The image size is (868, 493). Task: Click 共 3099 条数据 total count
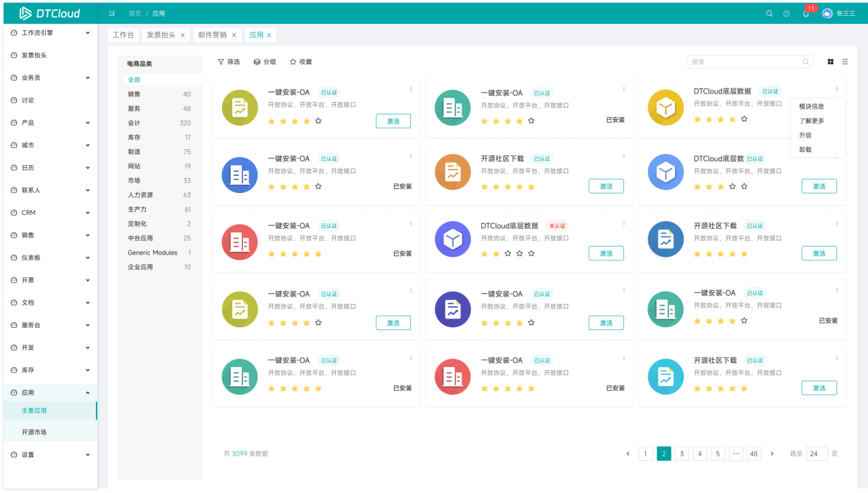[x=246, y=453]
